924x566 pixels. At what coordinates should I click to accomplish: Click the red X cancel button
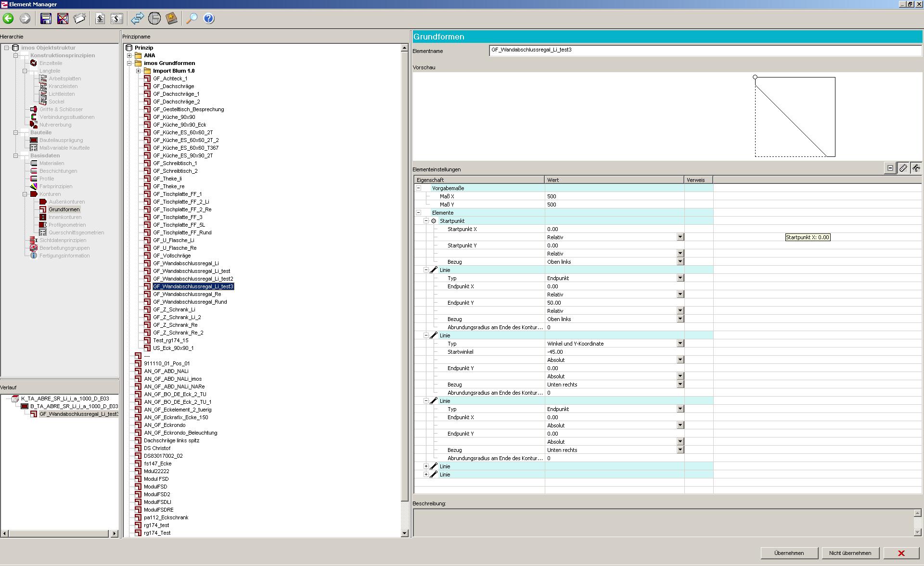tap(901, 553)
